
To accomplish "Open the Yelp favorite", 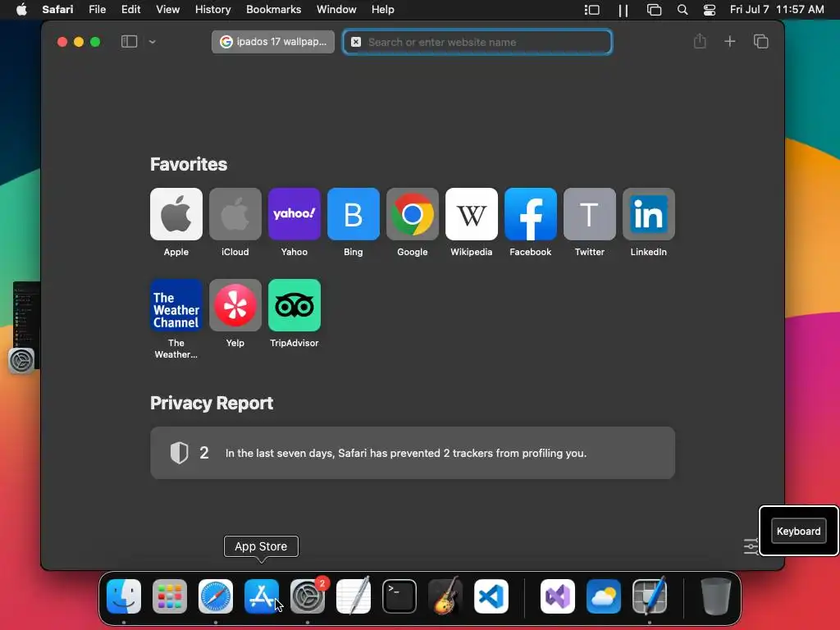I will (x=235, y=305).
